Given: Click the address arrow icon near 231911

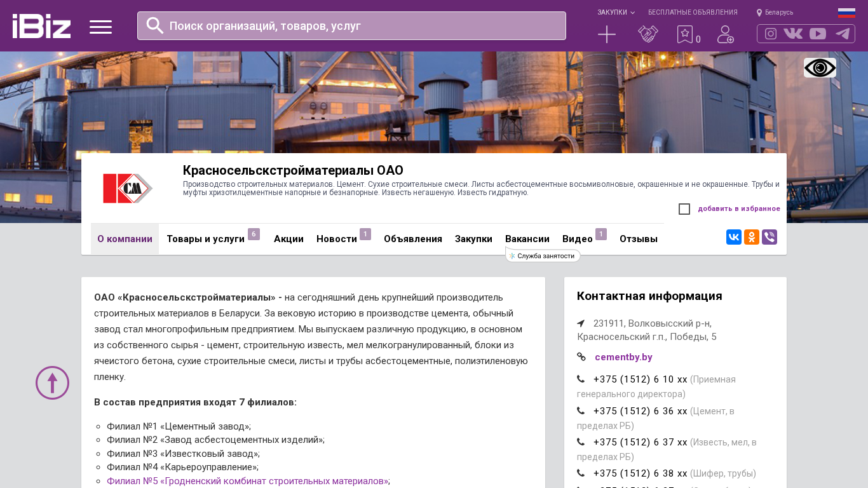Looking at the screenshot, I should pyautogui.click(x=581, y=323).
